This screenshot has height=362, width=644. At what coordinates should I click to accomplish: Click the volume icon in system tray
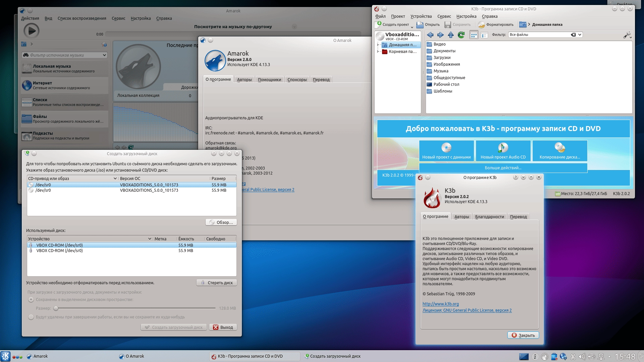pos(582,357)
